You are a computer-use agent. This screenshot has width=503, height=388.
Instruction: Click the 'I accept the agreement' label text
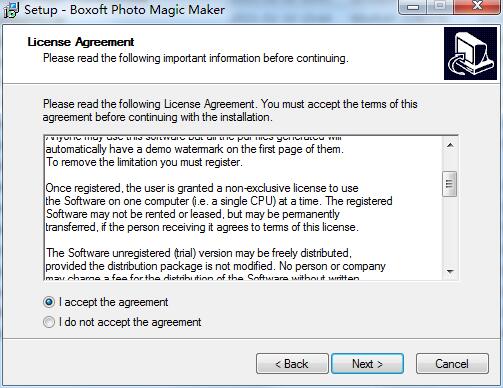tap(113, 302)
